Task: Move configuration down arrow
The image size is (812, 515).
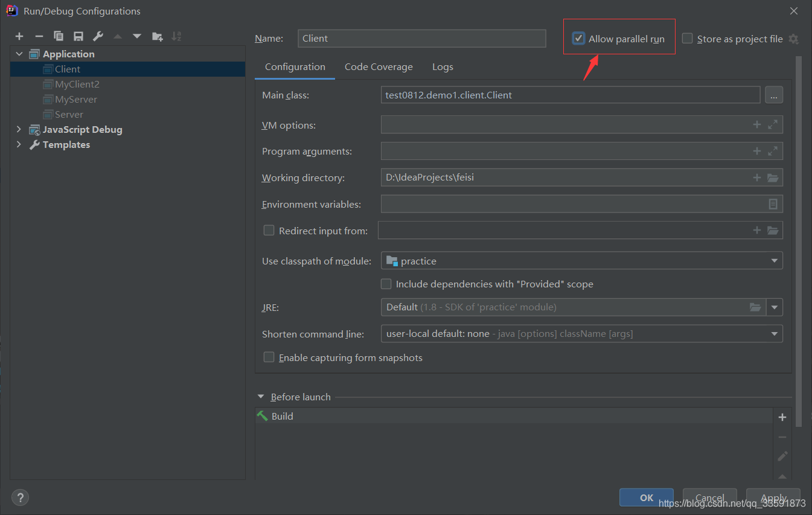Action: [x=137, y=36]
